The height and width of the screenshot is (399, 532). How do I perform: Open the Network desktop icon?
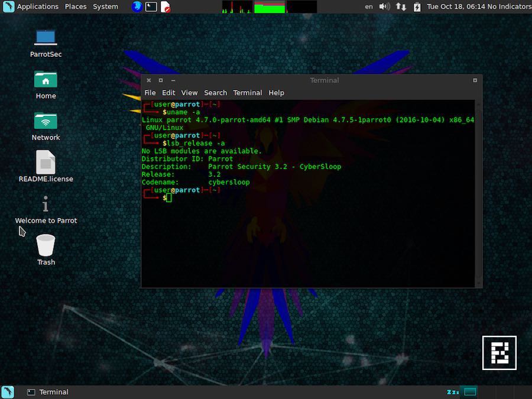coord(46,122)
